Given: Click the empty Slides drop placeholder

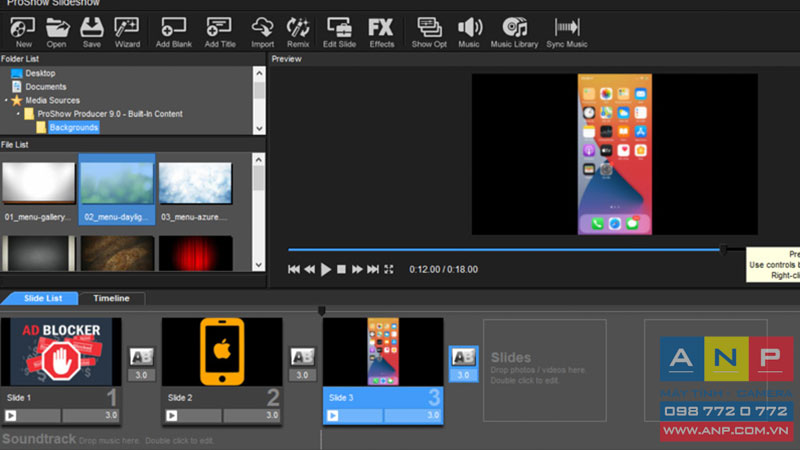Looking at the screenshot, I should pyautogui.click(x=544, y=370).
